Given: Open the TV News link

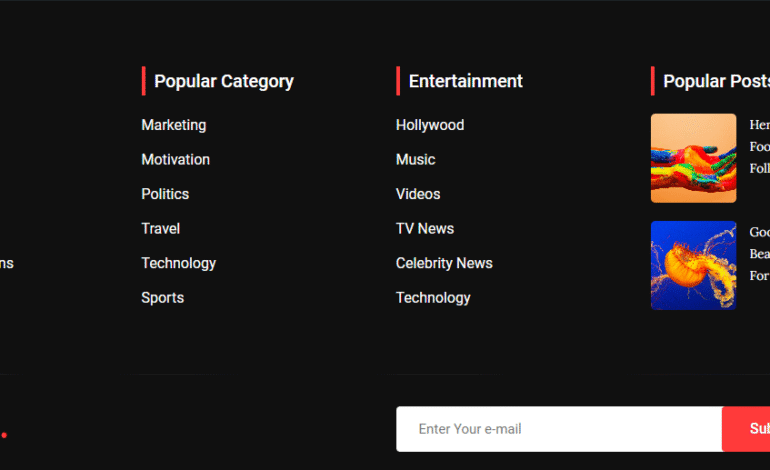Looking at the screenshot, I should [x=425, y=229].
